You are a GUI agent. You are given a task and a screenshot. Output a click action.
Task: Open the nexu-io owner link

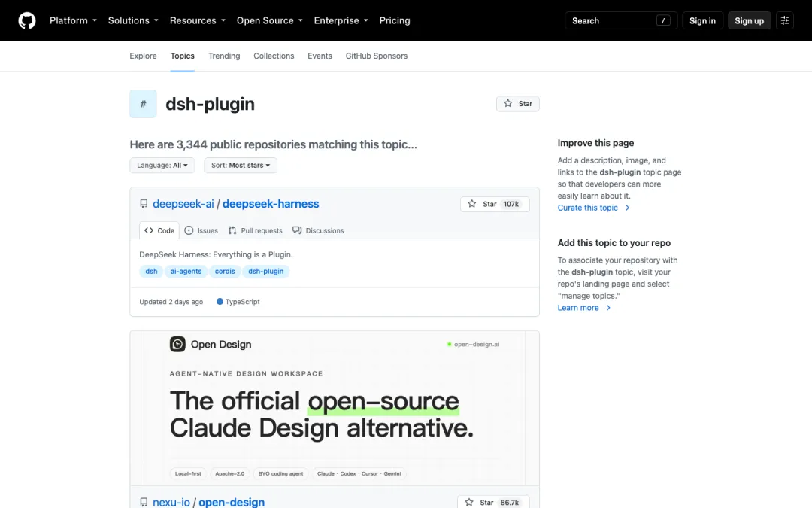pos(171,502)
